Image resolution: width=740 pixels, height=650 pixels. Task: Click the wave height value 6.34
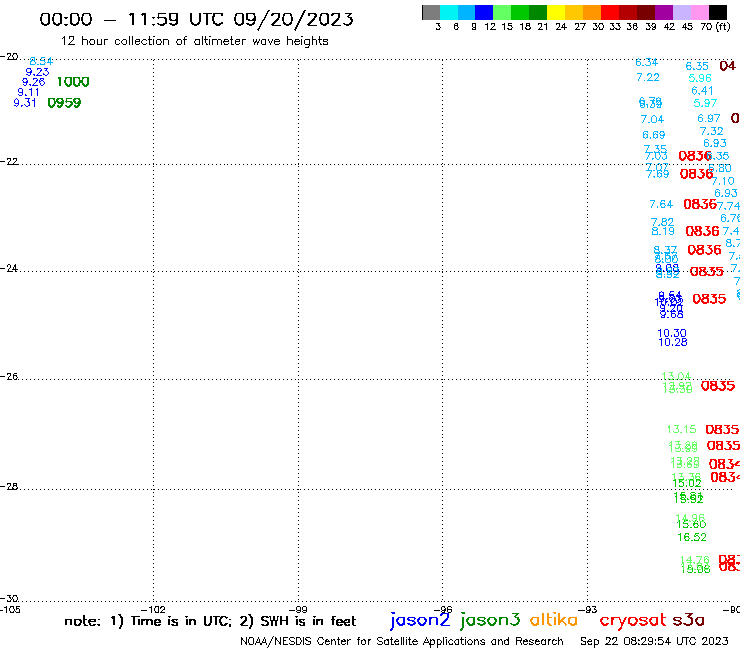coord(647,62)
